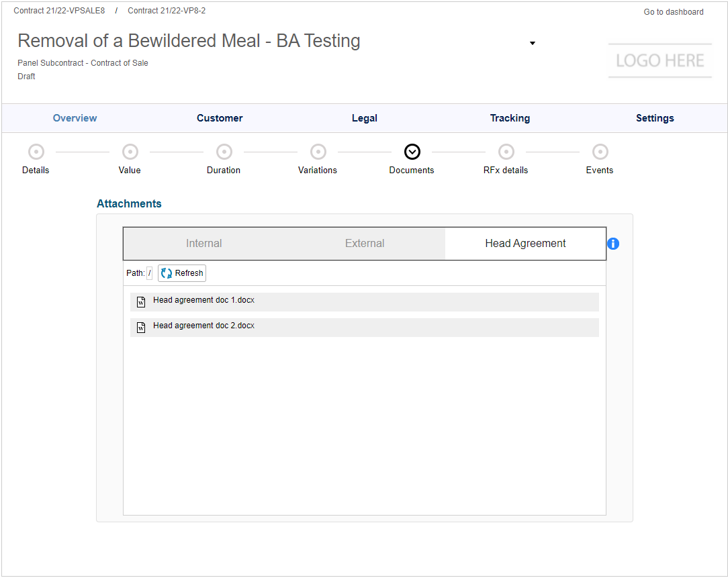Select the Head Agreement attachments tab
This screenshot has height=578, width=728.
(525, 243)
